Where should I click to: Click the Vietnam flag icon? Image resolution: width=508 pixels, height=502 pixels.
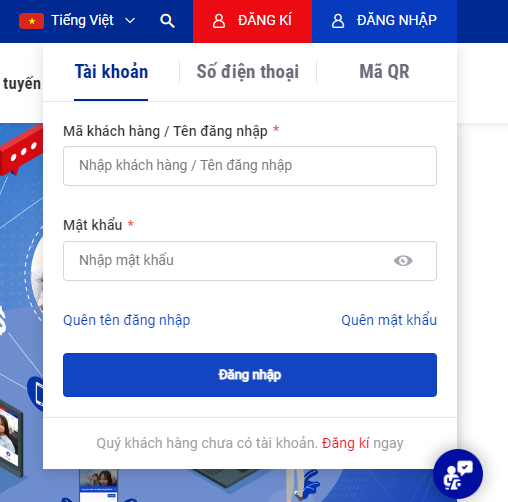click(32, 21)
